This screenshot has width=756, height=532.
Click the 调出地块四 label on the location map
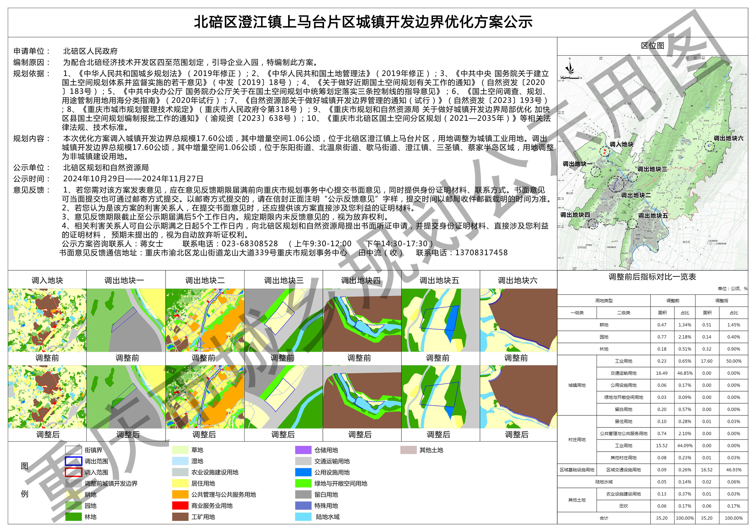[575, 215]
